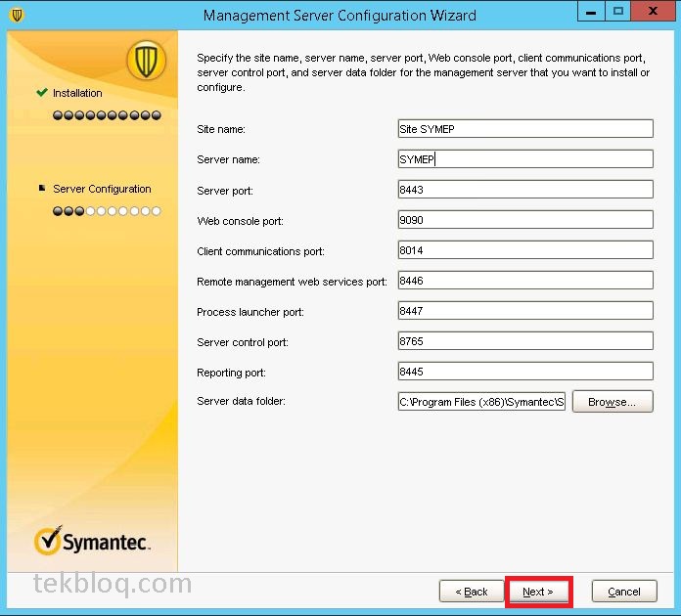
Task: Edit the Web console port field
Action: tap(525, 220)
